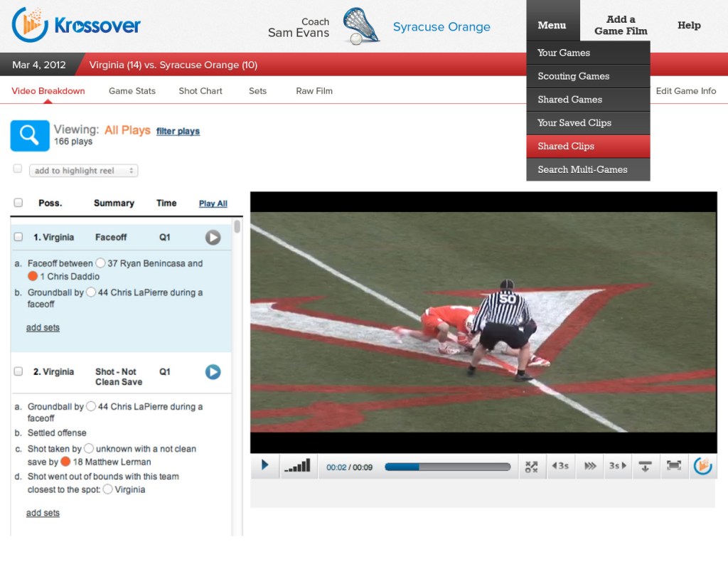This screenshot has height=584, width=728.
Task: Click the Syracuse Orange team name
Action: pyautogui.click(x=441, y=27)
